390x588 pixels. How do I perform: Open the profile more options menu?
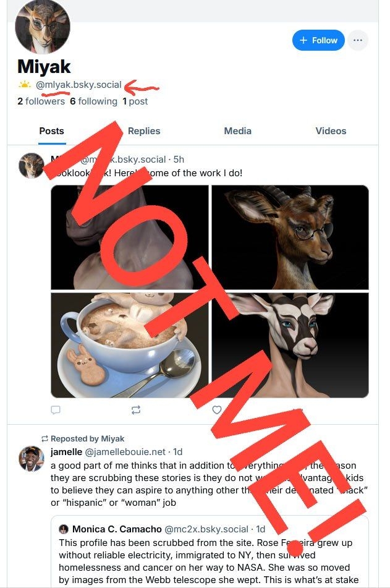[358, 40]
